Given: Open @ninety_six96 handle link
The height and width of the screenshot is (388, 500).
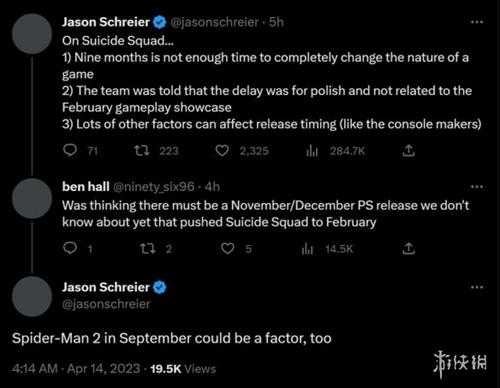Looking at the screenshot, I should [154, 187].
